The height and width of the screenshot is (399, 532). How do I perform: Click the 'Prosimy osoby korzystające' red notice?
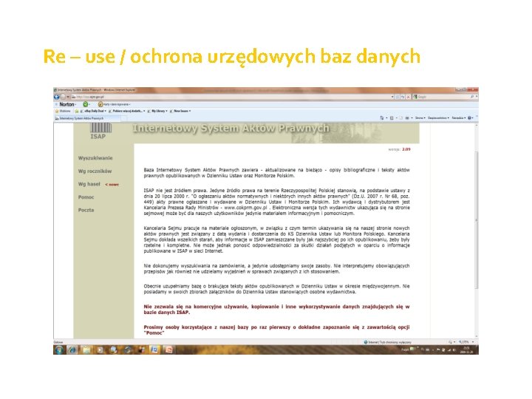[276, 330]
